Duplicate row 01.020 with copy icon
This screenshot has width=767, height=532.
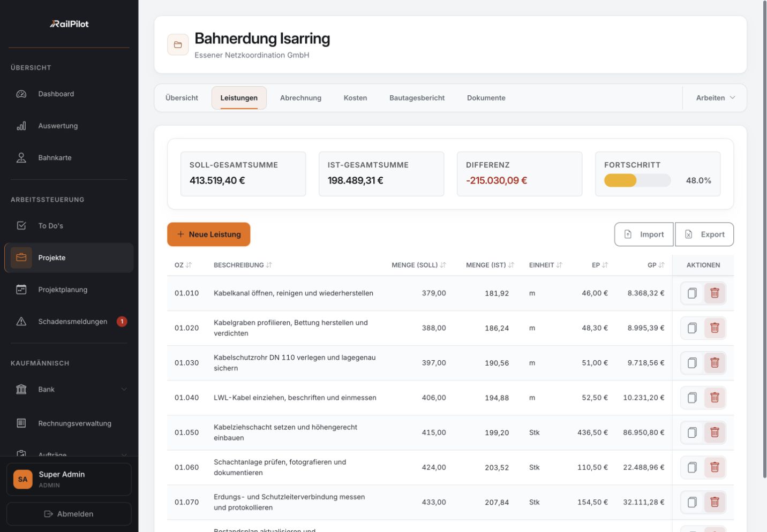tap(692, 328)
